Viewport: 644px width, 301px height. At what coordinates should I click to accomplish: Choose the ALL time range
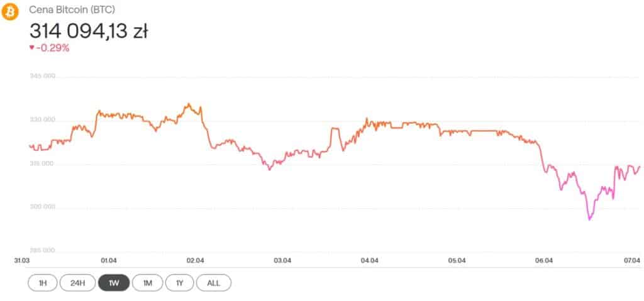coord(214,283)
